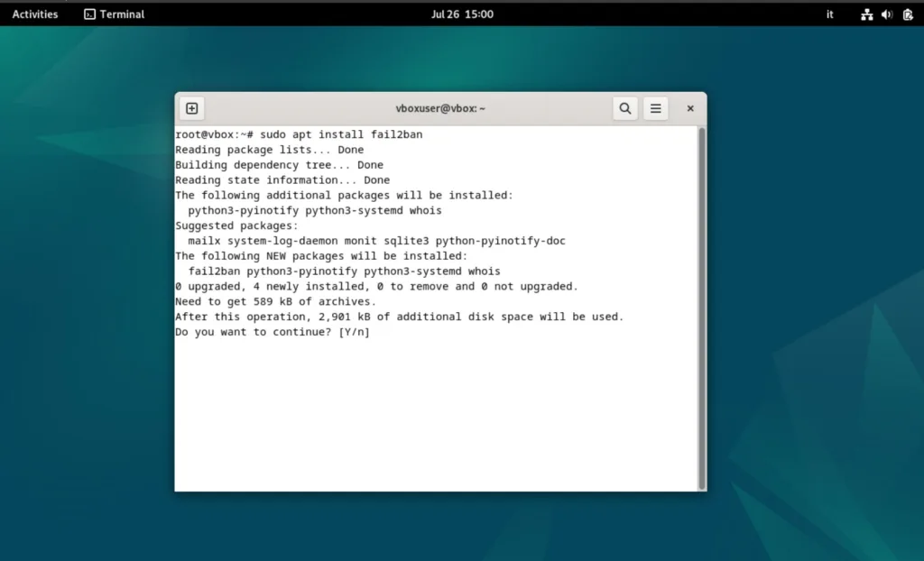Click 'python3-pyinotify python3-systemd whois' under additional packages

pos(315,210)
